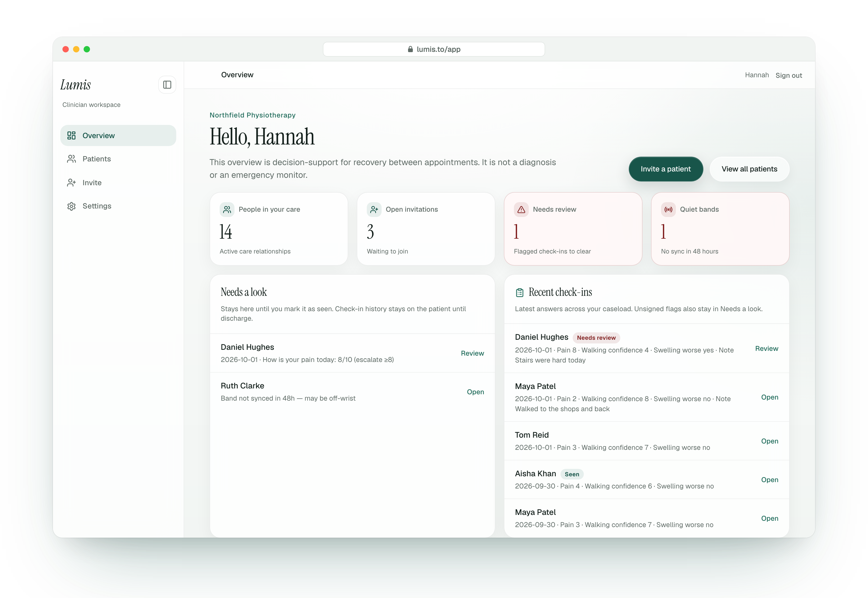Select the People in your care card

tap(279, 229)
